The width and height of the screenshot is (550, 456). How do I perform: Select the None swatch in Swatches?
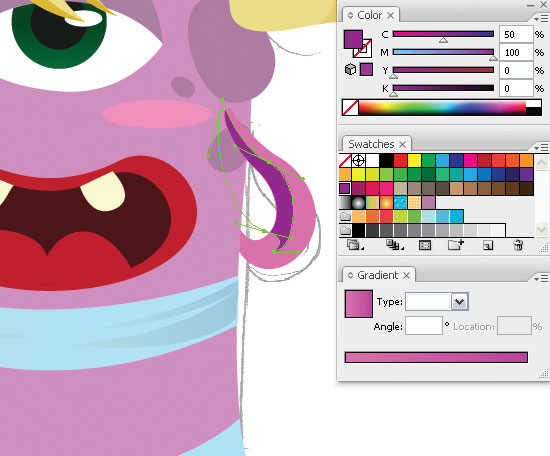click(x=345, y=161)
